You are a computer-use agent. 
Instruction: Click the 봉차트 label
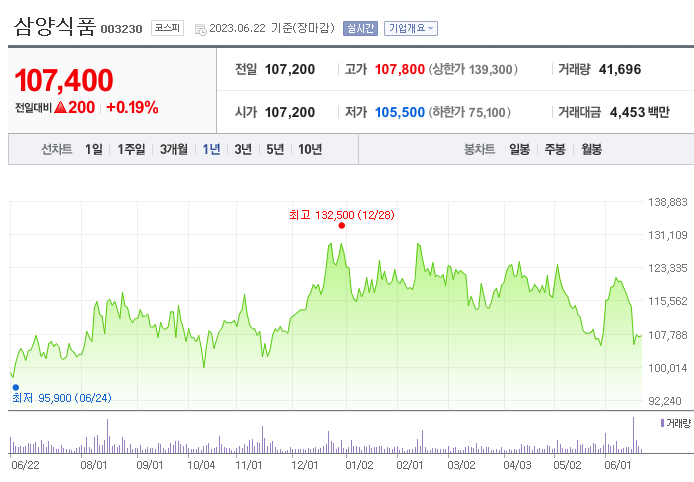click(x=479, y=150)
